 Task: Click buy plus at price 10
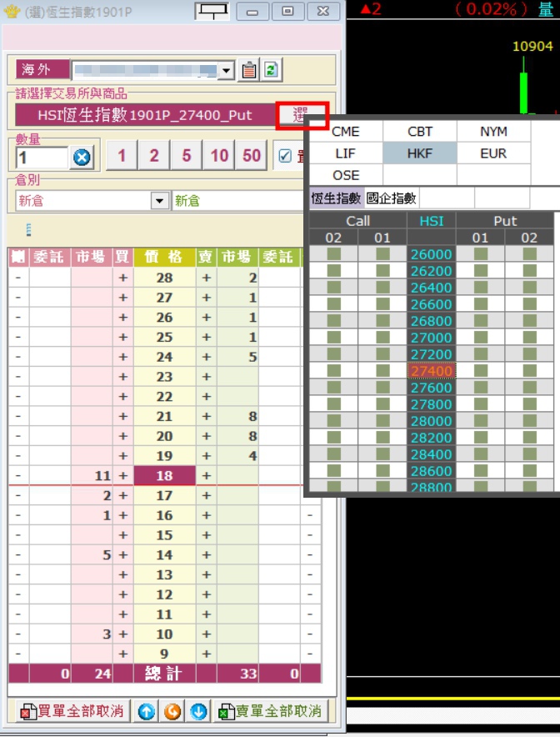point(123,634)
